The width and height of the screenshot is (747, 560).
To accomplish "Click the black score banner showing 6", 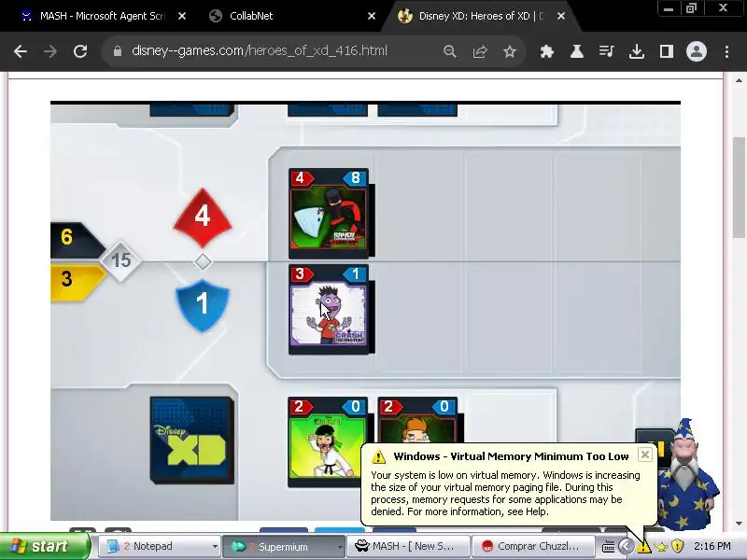I will (77, 240).
